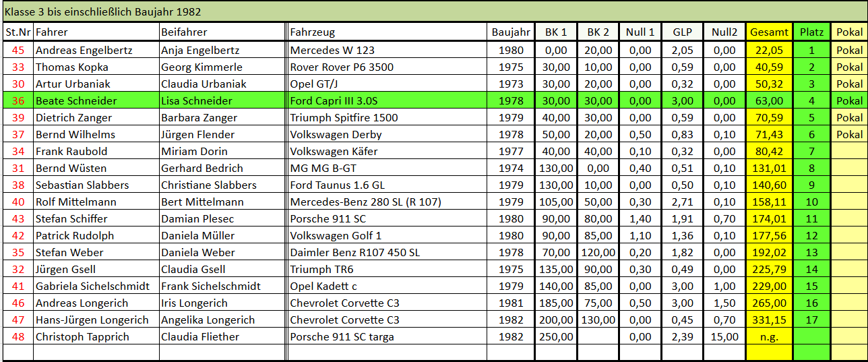Select the Porsche 911 SC targa cell
This screenshot has width=868, height=362.
click(342, 336)
